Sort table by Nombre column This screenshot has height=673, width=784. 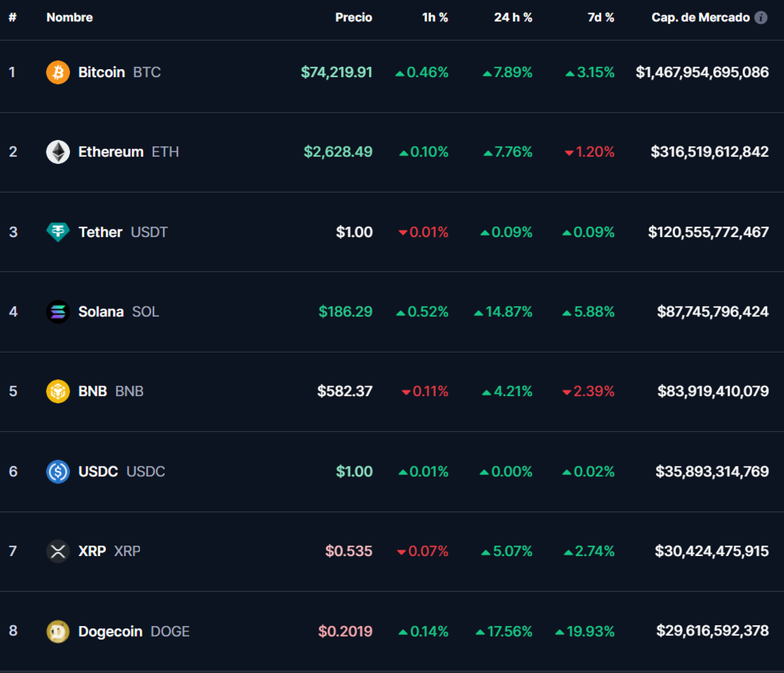point(69,18)
